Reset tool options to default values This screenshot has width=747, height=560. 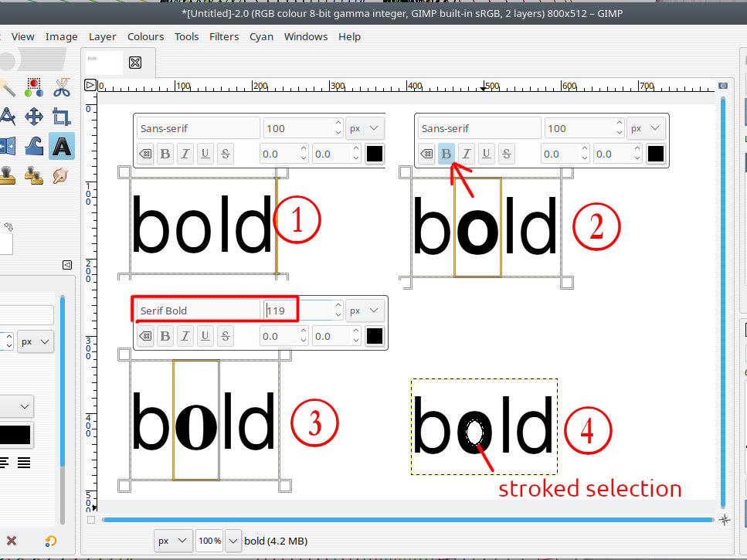pyautogui.click(x=50, y=541)
